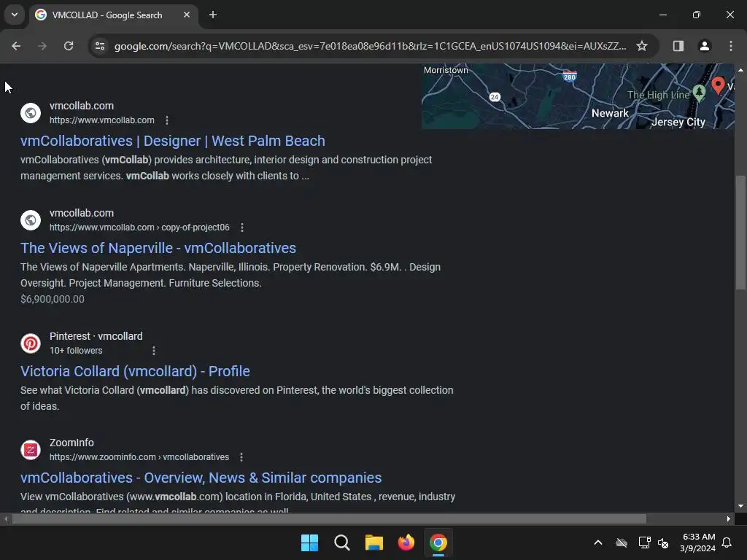Reload the Google search page

69,46
